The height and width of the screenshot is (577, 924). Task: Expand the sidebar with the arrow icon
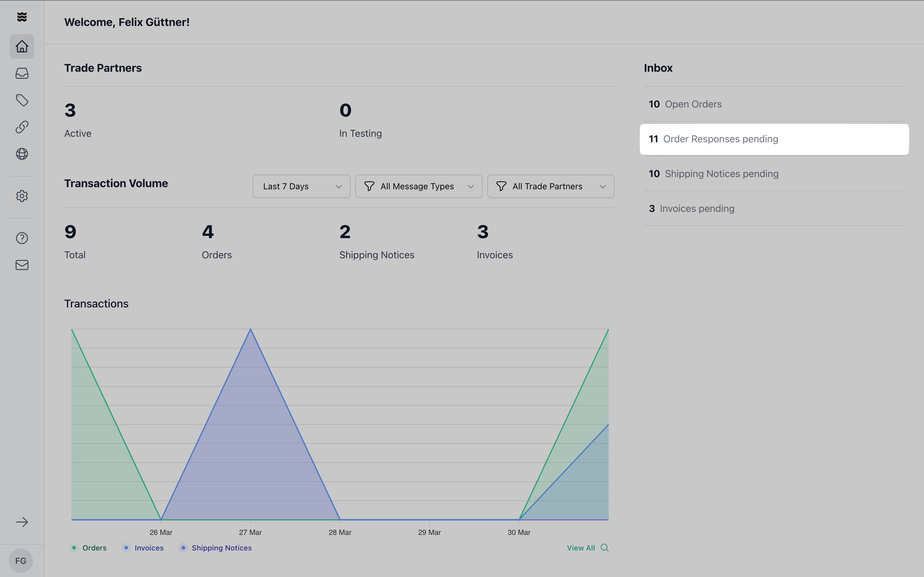[22, 522]
